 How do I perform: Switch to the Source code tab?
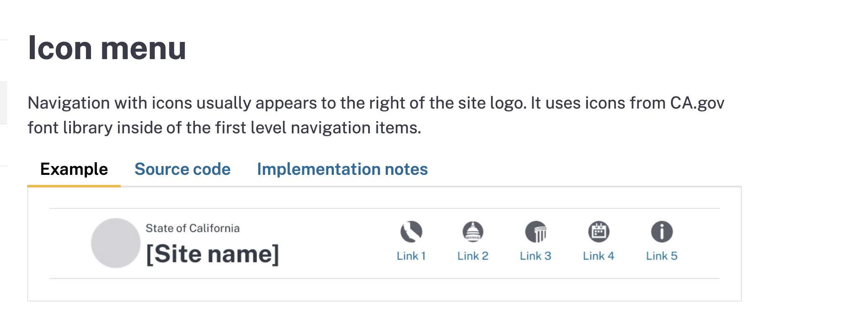coord(182,169)
